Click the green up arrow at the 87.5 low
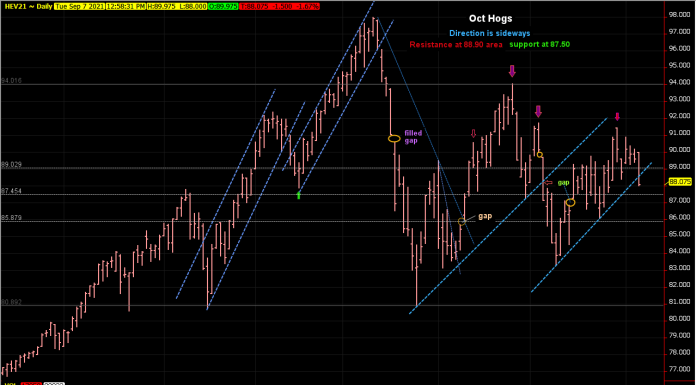The image size is (696, 385). tap(299, 194)
